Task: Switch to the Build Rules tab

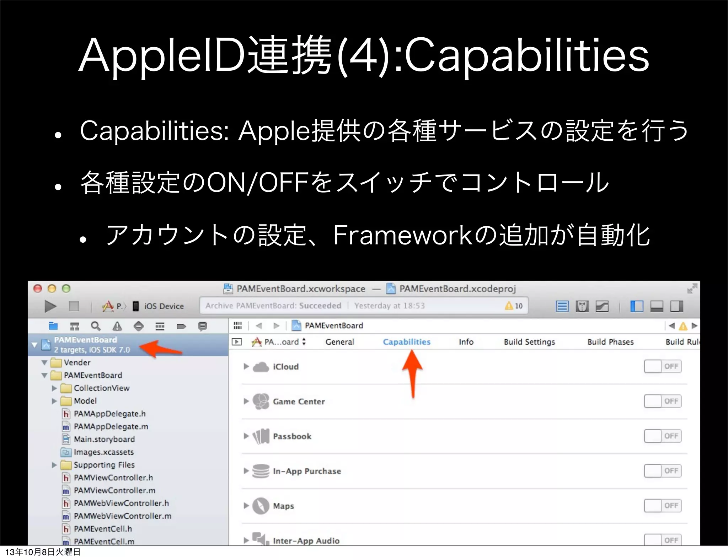Action: [682, 342]
